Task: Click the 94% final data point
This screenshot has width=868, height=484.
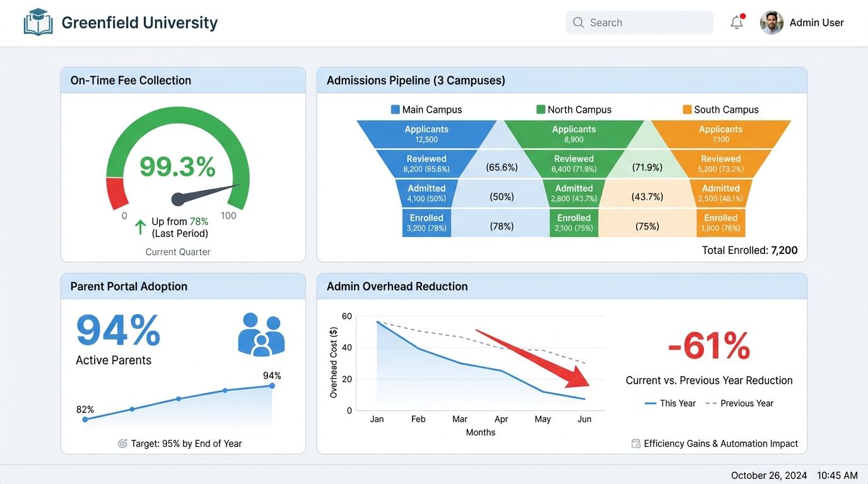Action: click(272, 386)
